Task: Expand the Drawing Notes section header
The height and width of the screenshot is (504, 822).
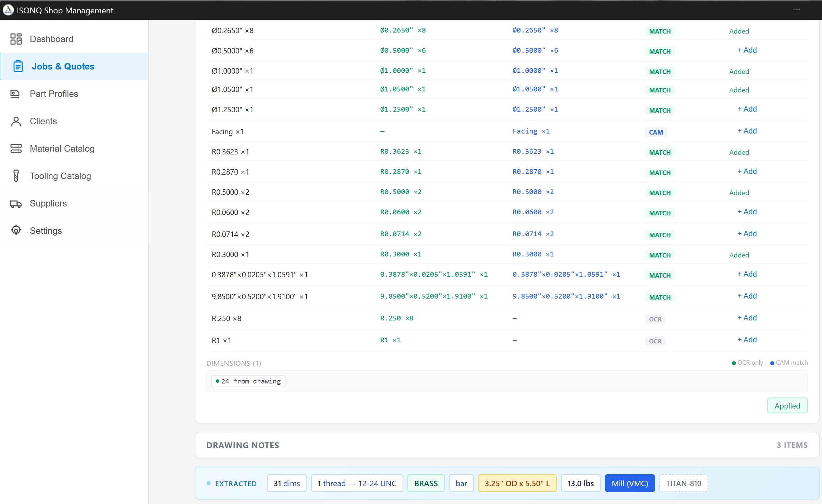Action: point(507,445)
